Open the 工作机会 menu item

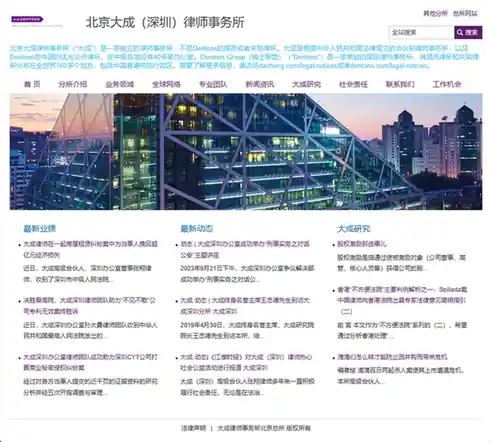(x=447, y=84)
